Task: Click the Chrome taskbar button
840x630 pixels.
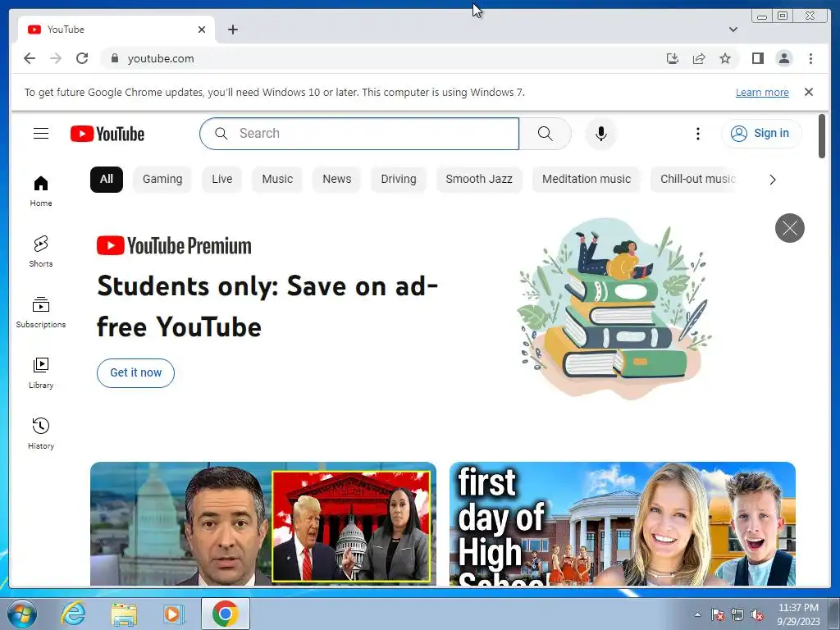Action: pos(225,614)
